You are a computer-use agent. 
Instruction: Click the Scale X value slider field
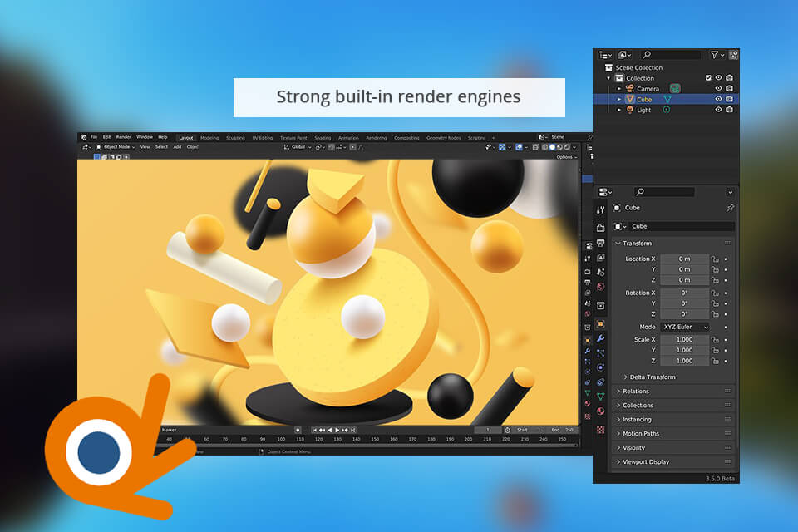point(684,339)
